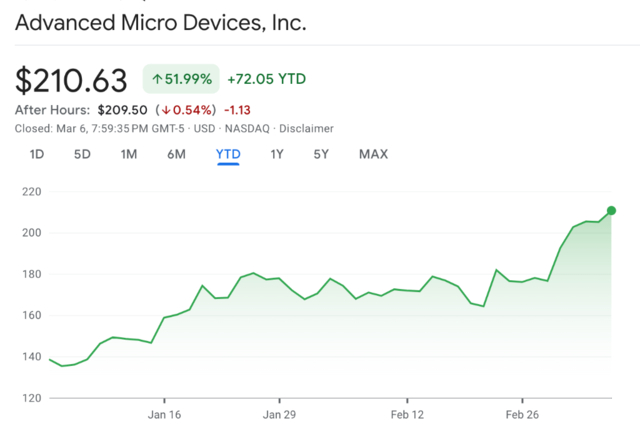Click the $210.63 stock price
640x441 pixels.
pyautogui.click(x=73, y=80)
